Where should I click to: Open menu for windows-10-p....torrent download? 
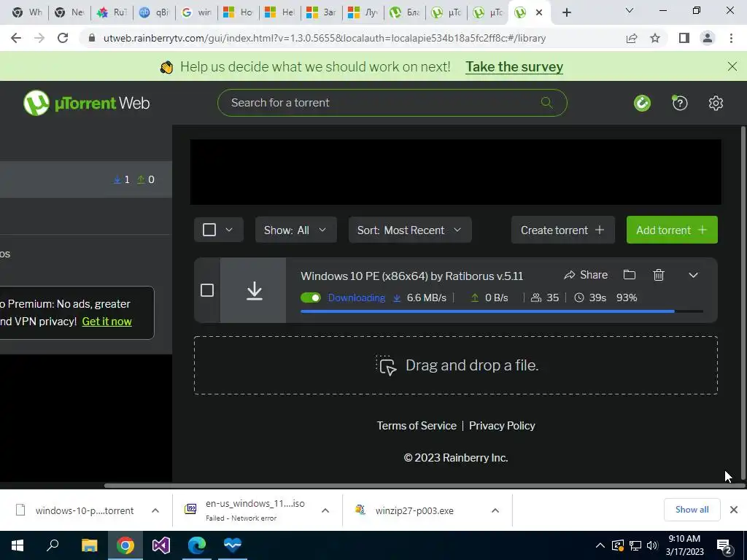point(155,510)
